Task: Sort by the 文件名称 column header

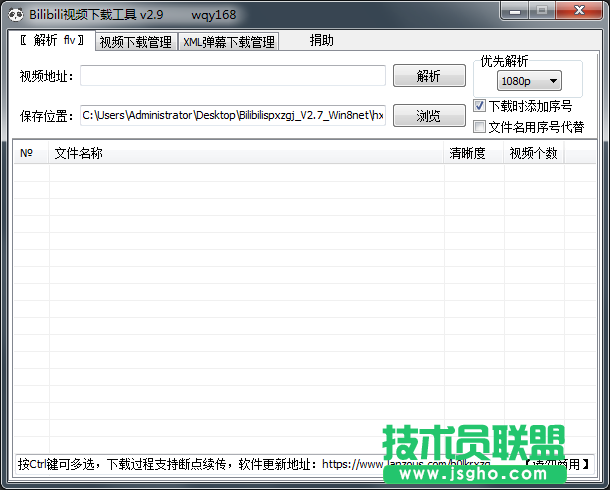Action: pyautogui.click(x=246, y=153)
